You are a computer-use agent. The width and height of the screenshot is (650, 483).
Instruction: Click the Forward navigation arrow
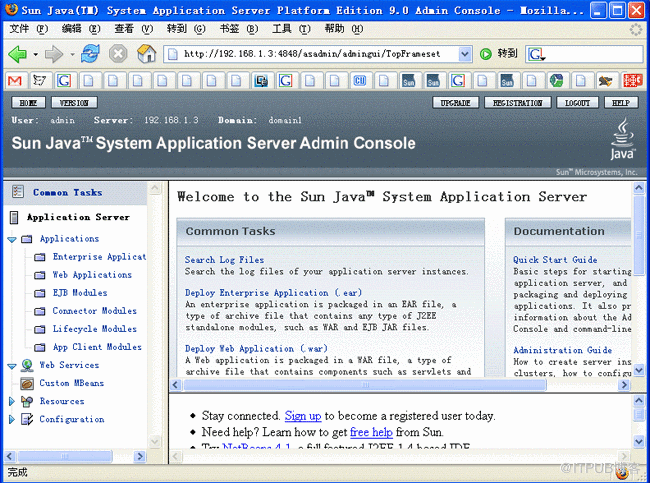(53, 54)
